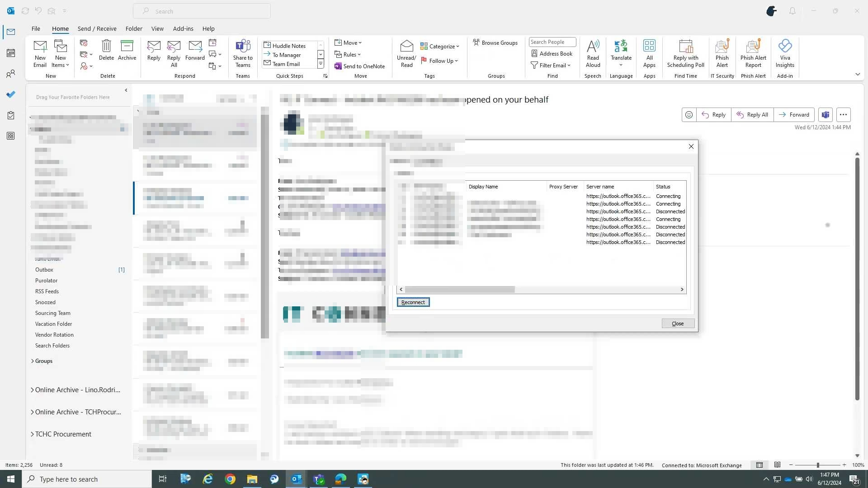
Task: Click Forward in reading pane
Action: pyautogui.click(x=794, y=115)
